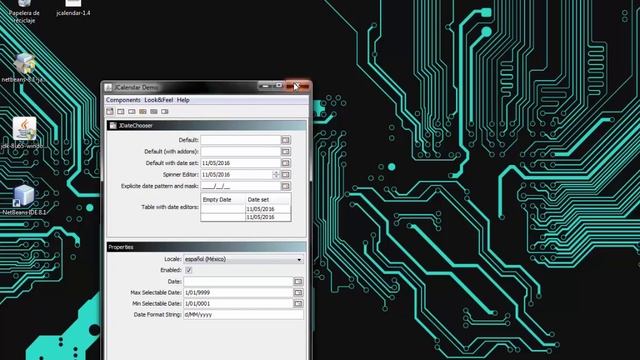Click the Default with date set field
This screenshot has height=360, width=640.
coord(240,163)
